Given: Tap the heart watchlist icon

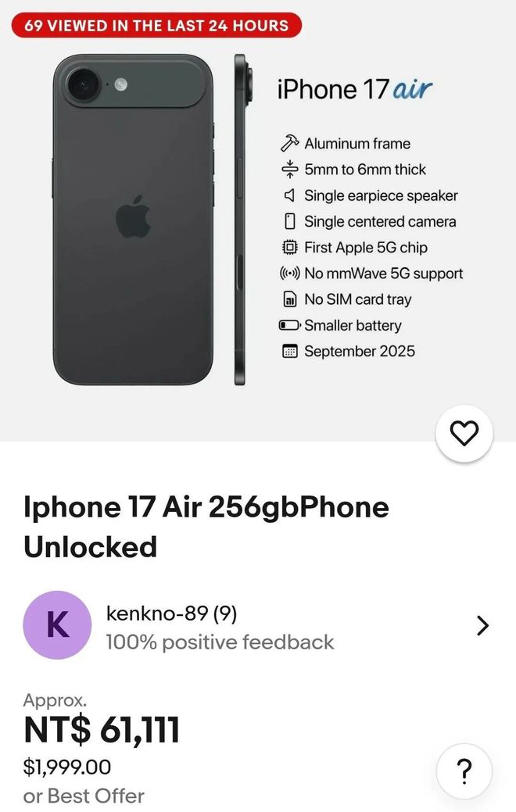Looking at the screenshot, I should pyautogui.click(x=464, y=434).
